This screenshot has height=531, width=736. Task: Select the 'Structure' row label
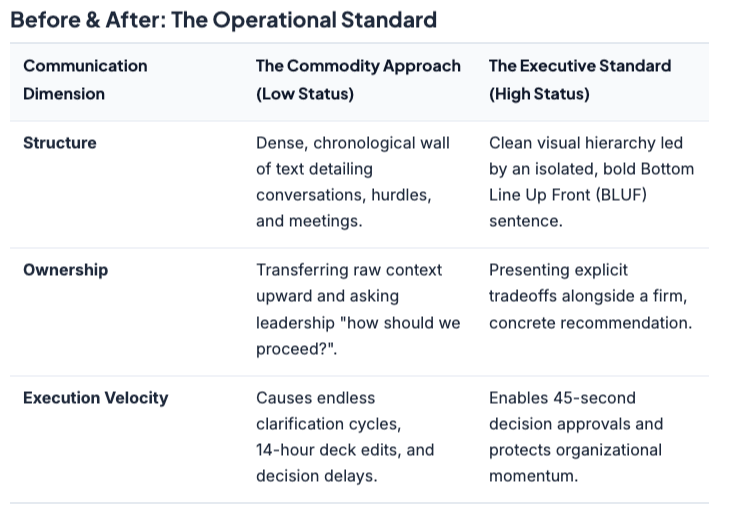(60, 143)
